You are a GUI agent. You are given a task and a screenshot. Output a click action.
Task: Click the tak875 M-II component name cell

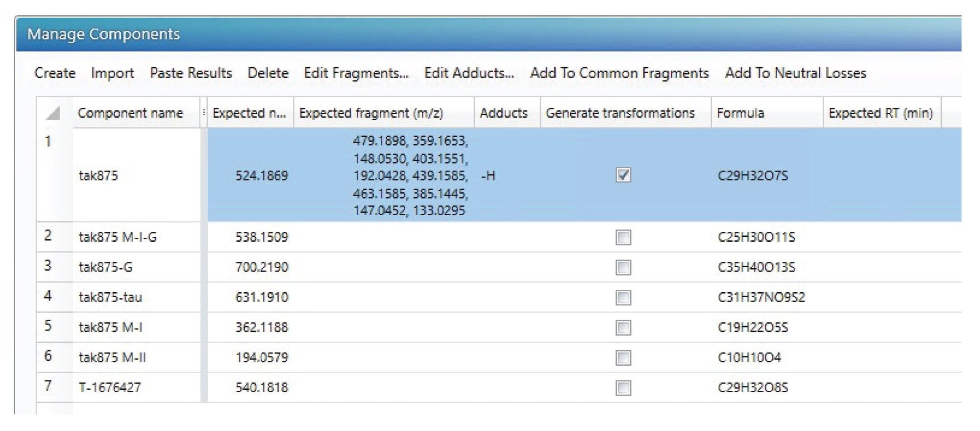tap(112, 357)
